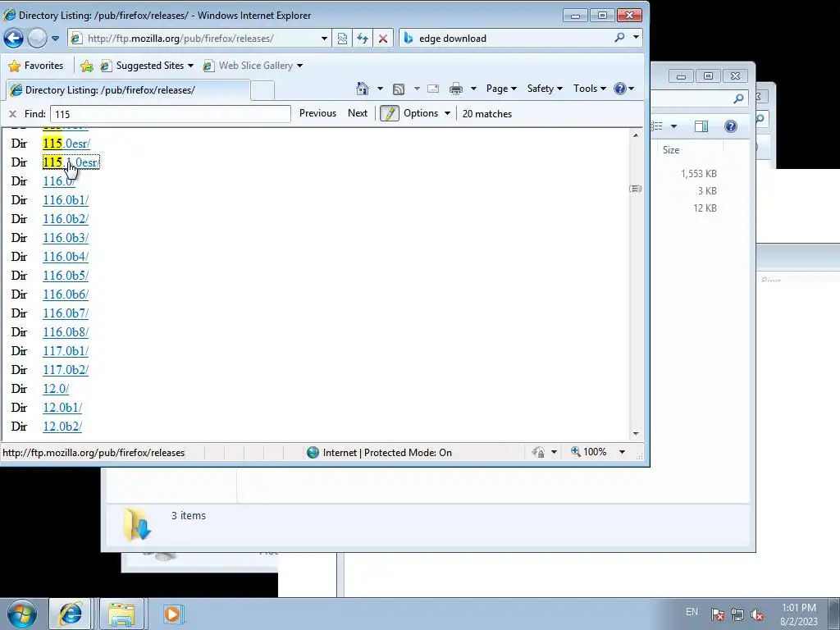Open the recent pages dropdown arrow
The image size is (840, 630).
(55, 39)
